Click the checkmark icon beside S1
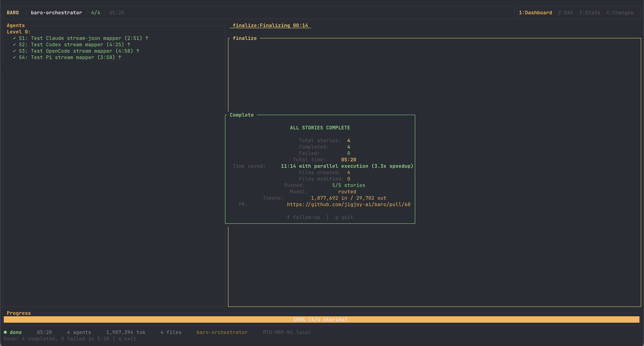644x346 pixels. (14, 38)
